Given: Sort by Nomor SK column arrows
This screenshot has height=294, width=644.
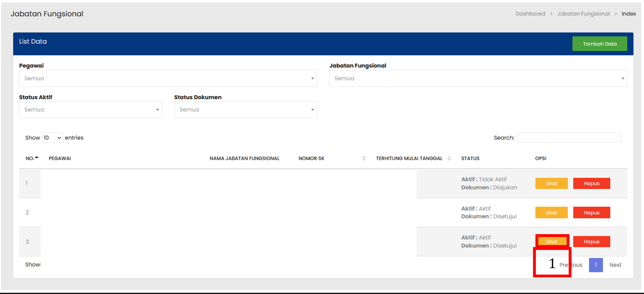Looking at the screenshot, I should [364, 159].
